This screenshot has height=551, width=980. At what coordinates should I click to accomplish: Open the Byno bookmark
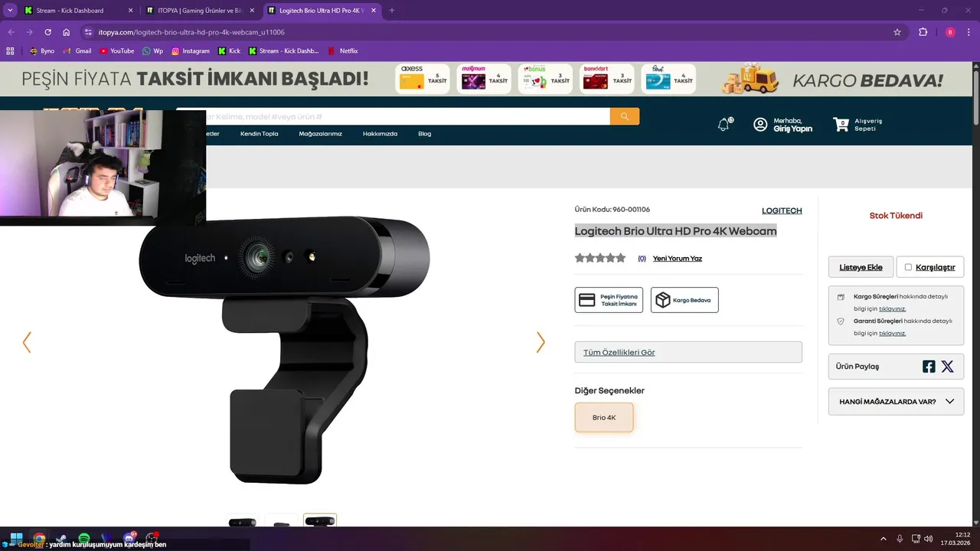click(x=42, y=51)
